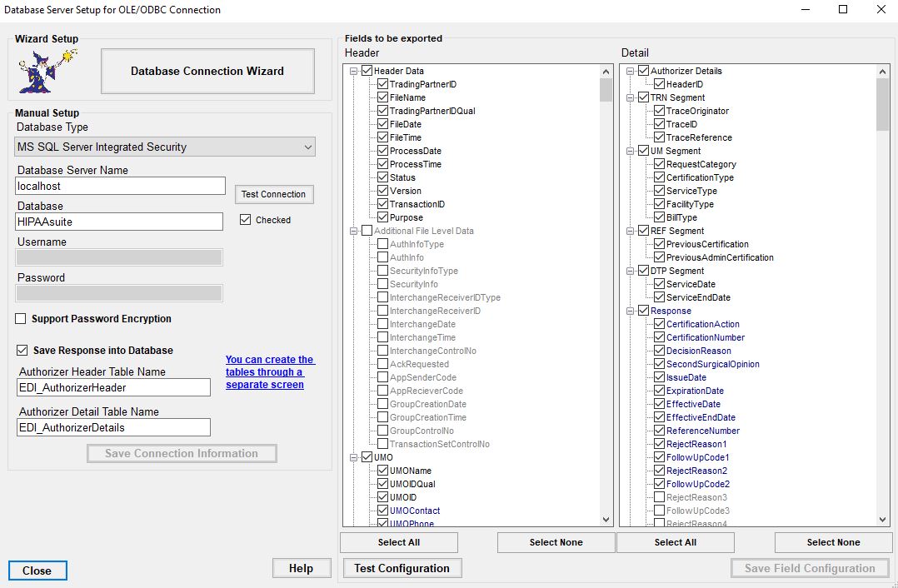Click the Close button

tap(37, 571)
